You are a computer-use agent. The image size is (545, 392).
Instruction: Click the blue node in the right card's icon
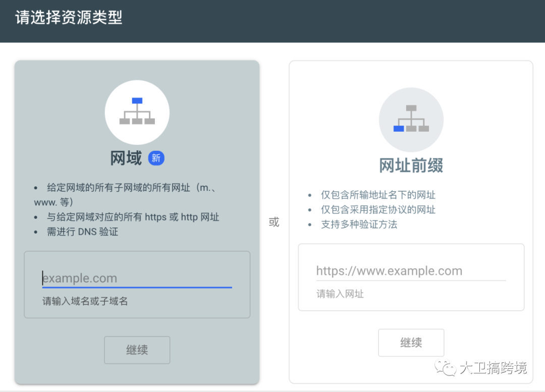398,128
